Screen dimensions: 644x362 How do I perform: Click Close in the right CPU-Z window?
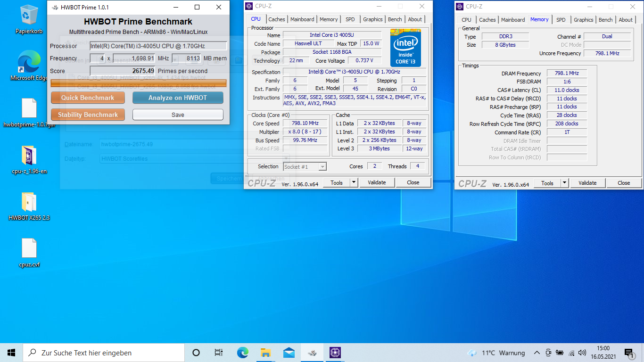624,183
